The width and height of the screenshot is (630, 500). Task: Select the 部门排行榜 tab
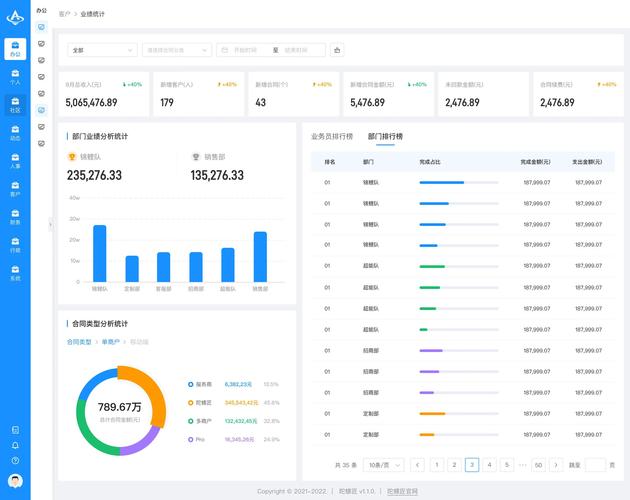(385, 136)
